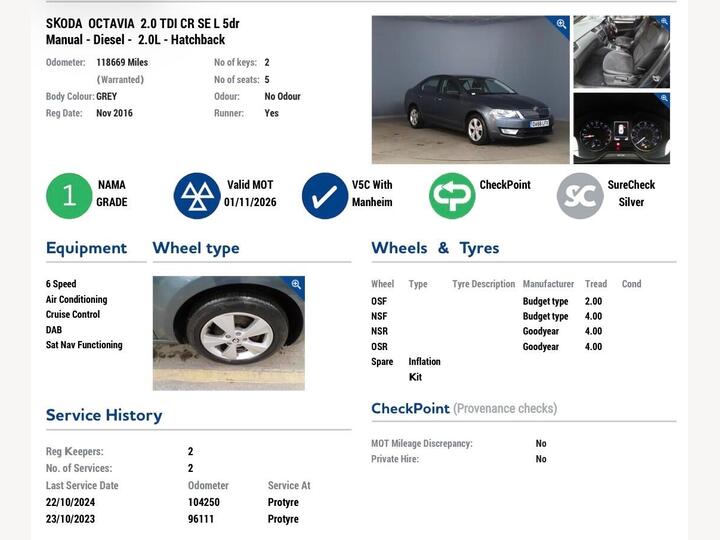Click the 'SureCheck Silver' label
The image size is (720, 540).
coord(631,193)
